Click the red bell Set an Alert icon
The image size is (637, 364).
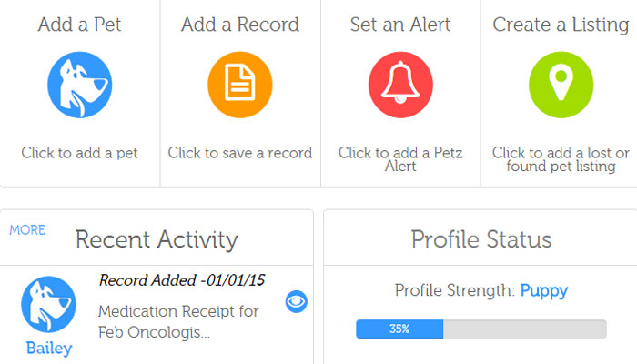[x=400, y=85]
